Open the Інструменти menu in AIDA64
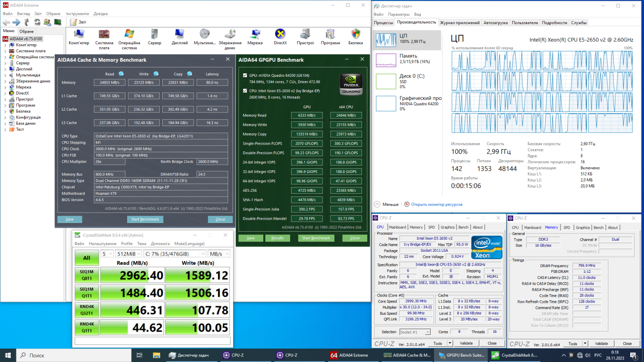The height and width of the screenshot is (362, 644). point(77,14)
